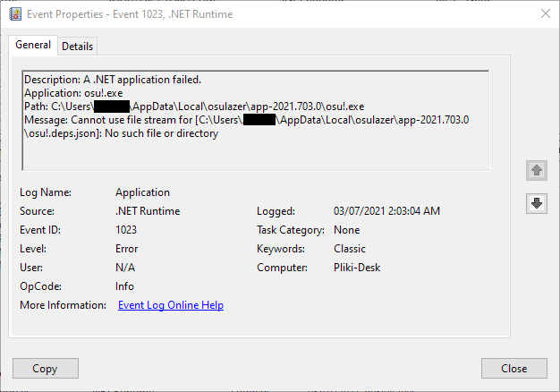Click the Task Category value 'None'
560x392 pixels.
coord(347,230)
